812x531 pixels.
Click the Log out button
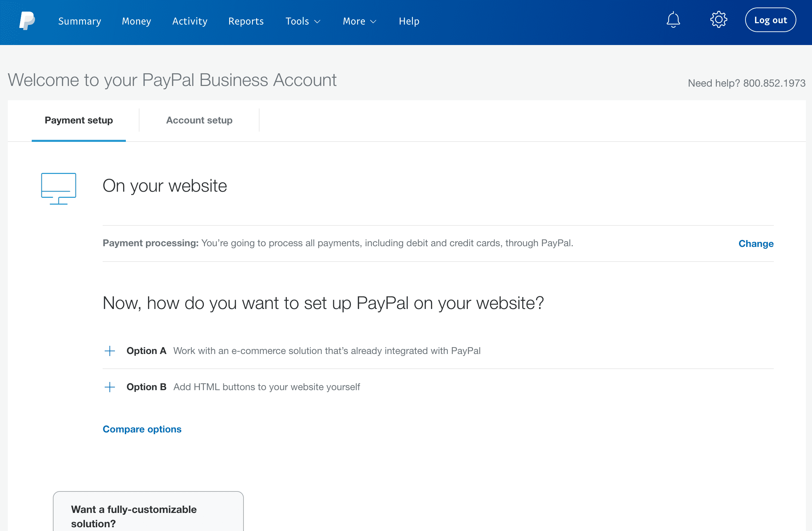[770, 20]
